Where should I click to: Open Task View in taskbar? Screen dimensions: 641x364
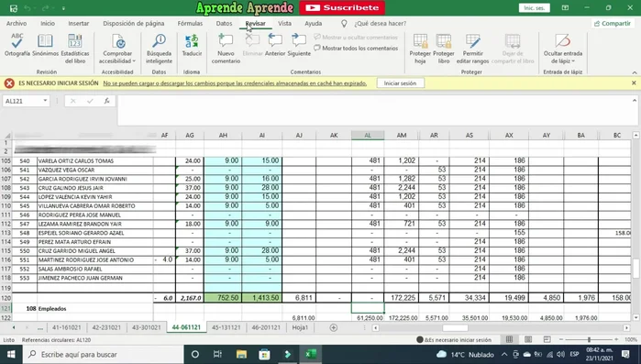coord(217,354)
